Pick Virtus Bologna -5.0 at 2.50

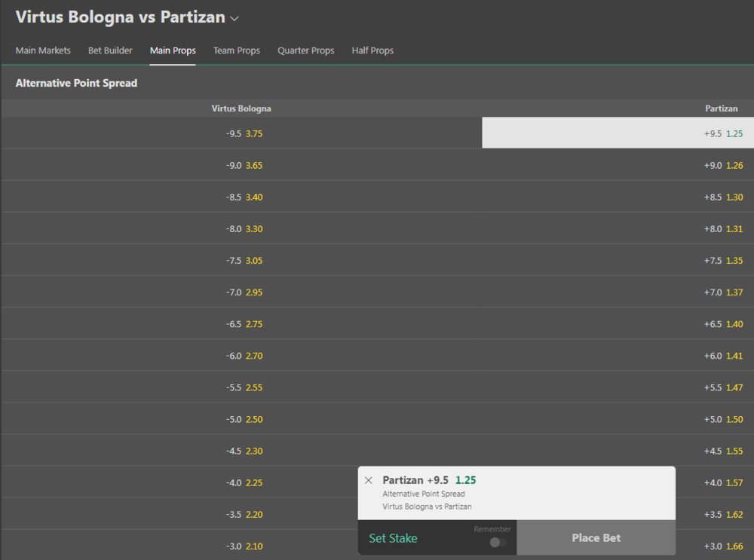point(241,418)
